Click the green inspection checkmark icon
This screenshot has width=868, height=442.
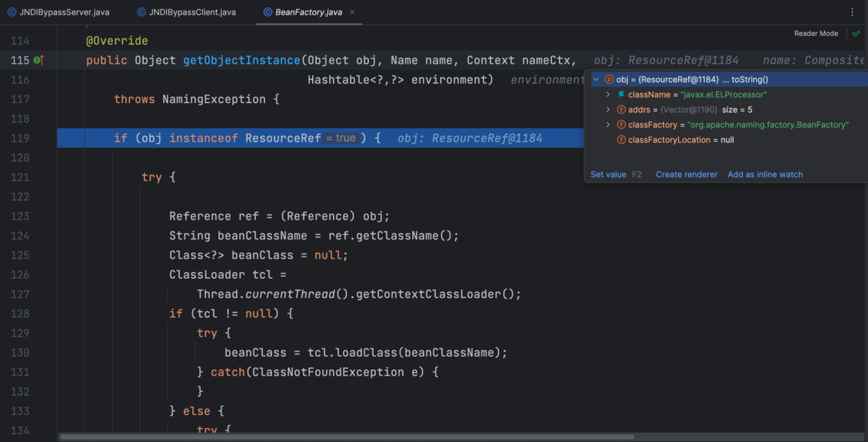point(856,34)
